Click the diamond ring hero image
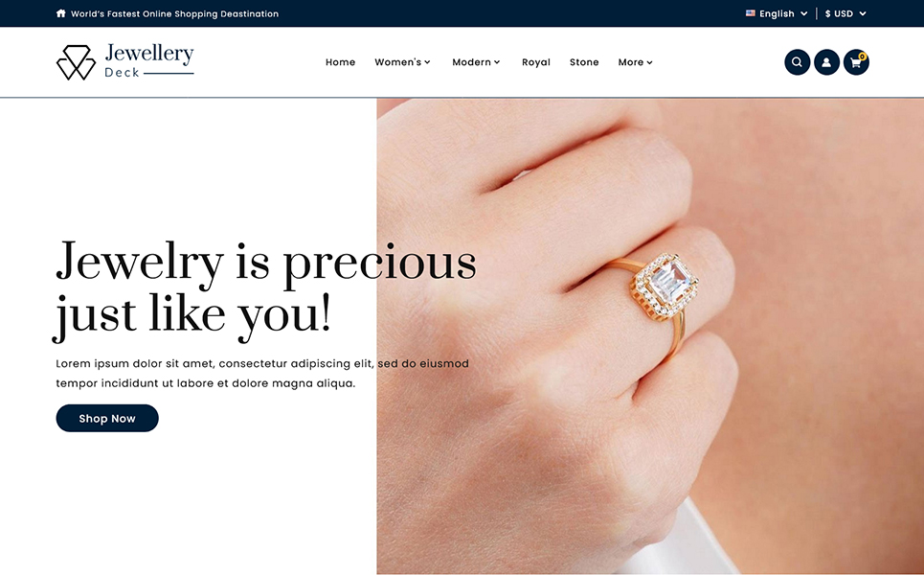Screen dimensions: 924x575 click(650, 336)
